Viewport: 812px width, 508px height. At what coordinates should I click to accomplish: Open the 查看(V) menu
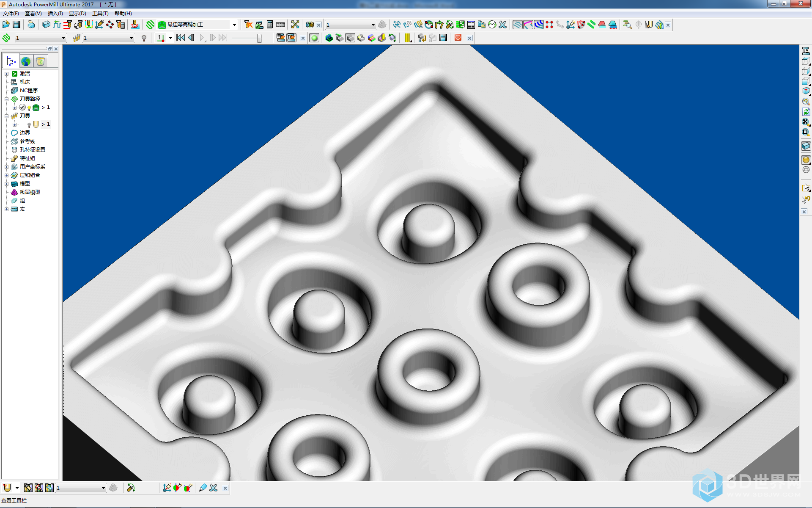(33, 14)
